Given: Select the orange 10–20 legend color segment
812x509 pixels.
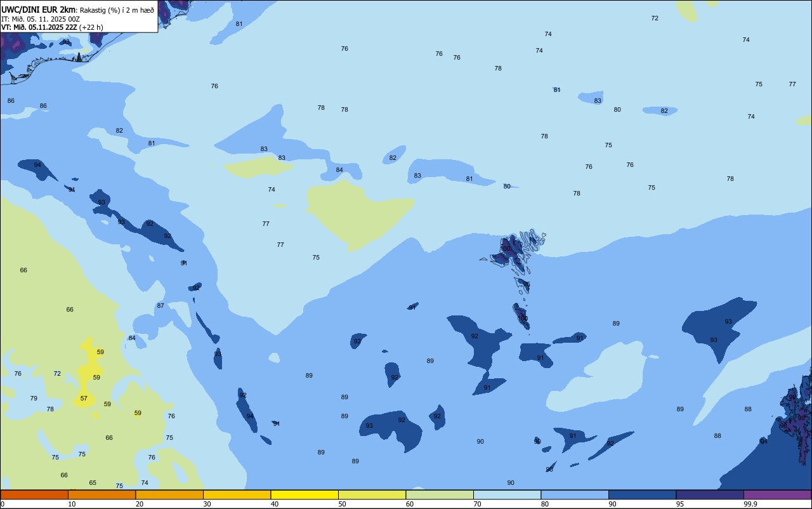Looking at the screenshot, I should (101, 494).
